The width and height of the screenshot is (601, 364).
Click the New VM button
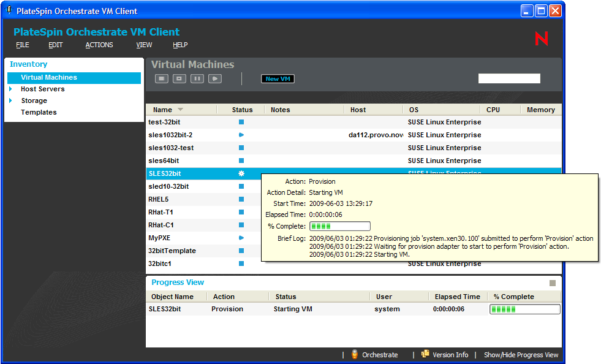278,78
